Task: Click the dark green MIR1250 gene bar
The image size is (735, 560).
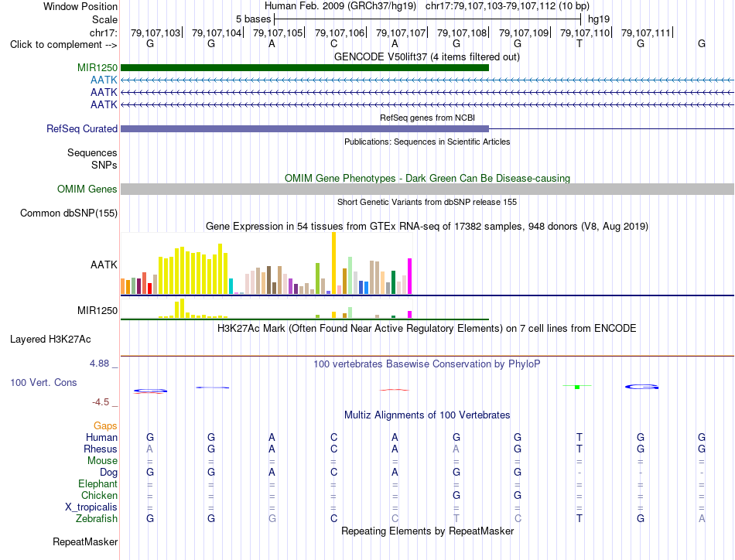Action: (x=305, y=68)
